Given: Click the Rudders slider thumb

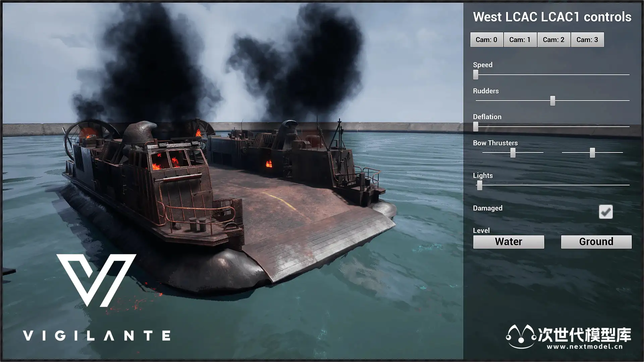Looking at the screenshot, I should point(552,101).
